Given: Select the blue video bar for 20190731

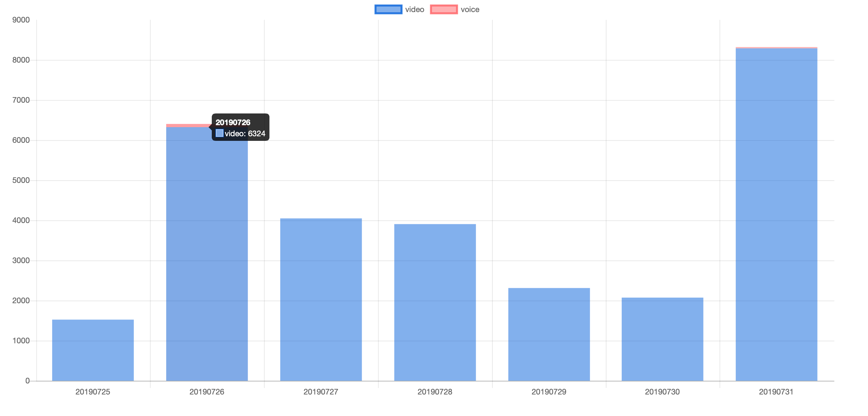Looking at the screenshot, I should [776, 215].
